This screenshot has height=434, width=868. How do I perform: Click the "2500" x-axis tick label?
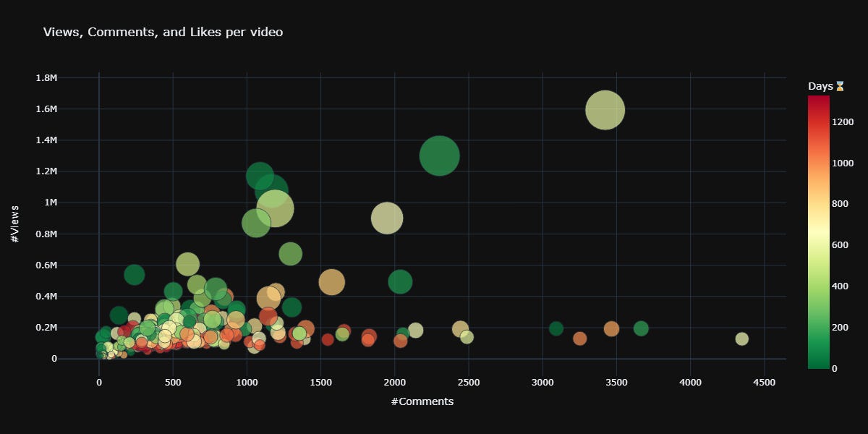click(469, 383)
